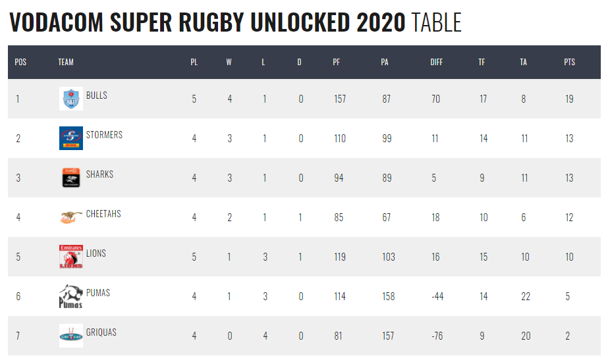Click the PF column header
Image resolution: width=610 pixels, height=364 pixels.
pyautogui.click(x=337, y=63)
